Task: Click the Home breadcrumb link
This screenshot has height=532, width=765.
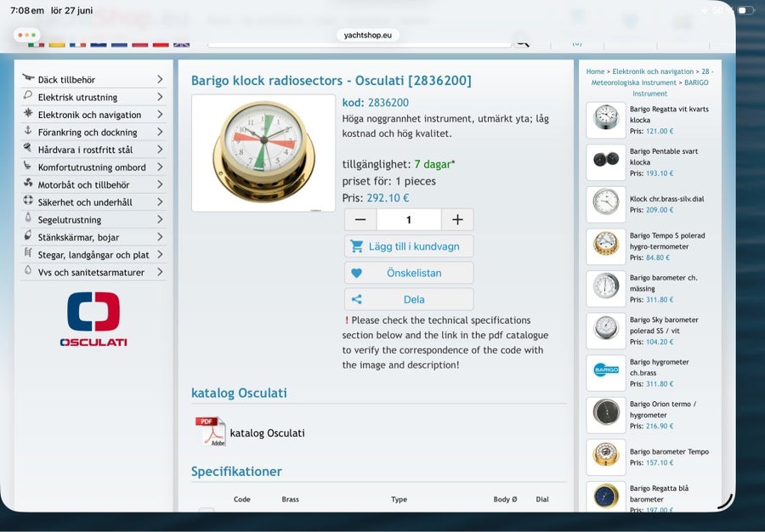Action: click(x=595, y=71)
